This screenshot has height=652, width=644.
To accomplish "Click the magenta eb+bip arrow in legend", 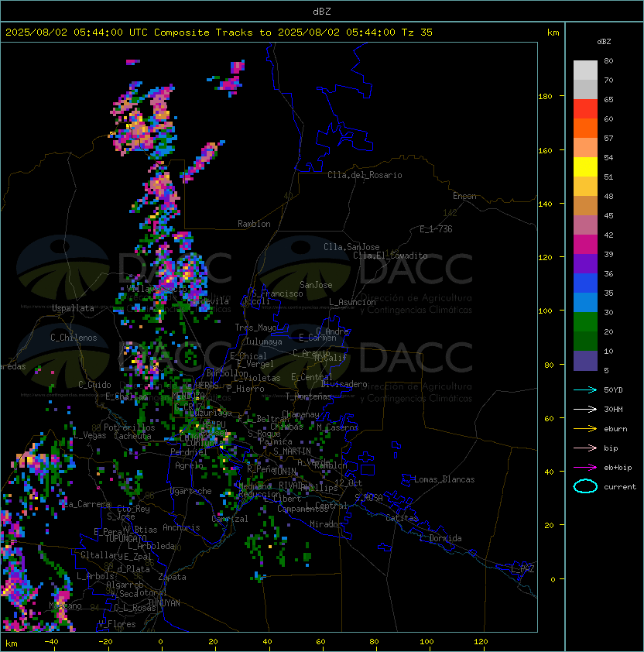I will [x=585, y=468].
